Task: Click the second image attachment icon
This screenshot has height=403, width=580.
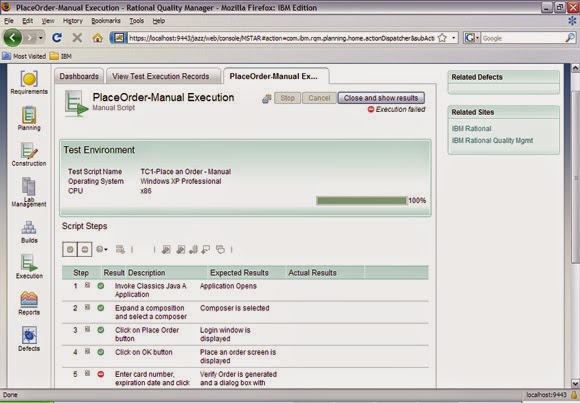Action: 181,249
